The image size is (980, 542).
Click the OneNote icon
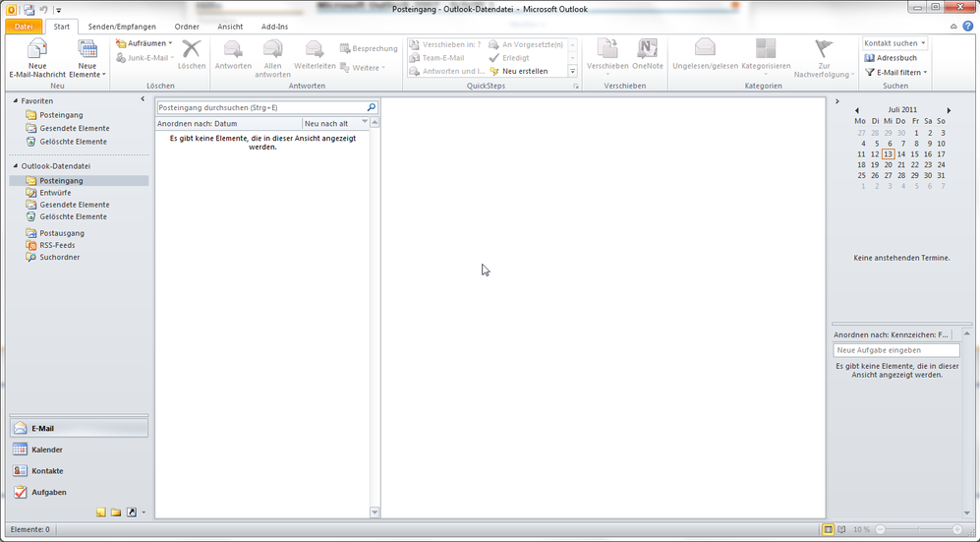tap(648, 55)
